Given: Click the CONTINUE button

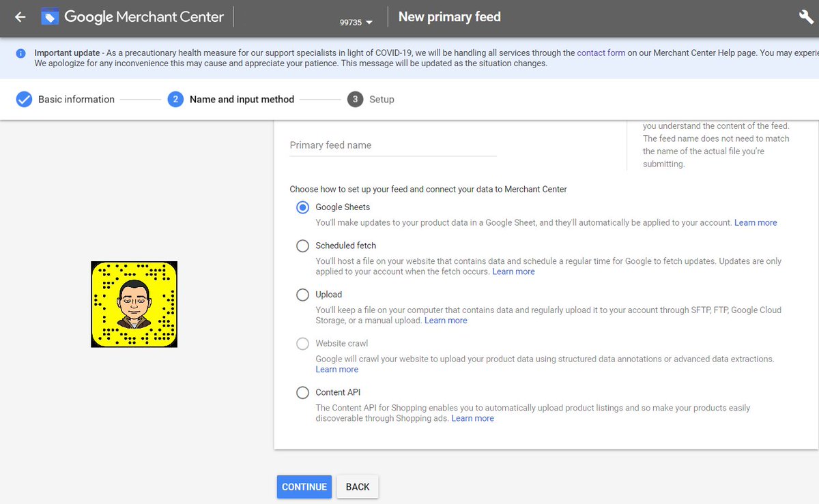Looking at the screenshot, I should point(304,487).
